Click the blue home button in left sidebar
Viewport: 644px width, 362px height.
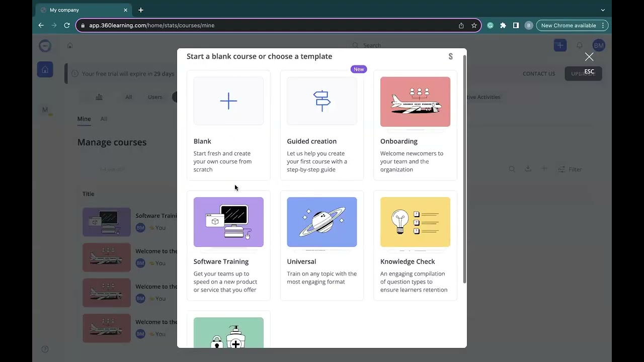pos(45,69)
